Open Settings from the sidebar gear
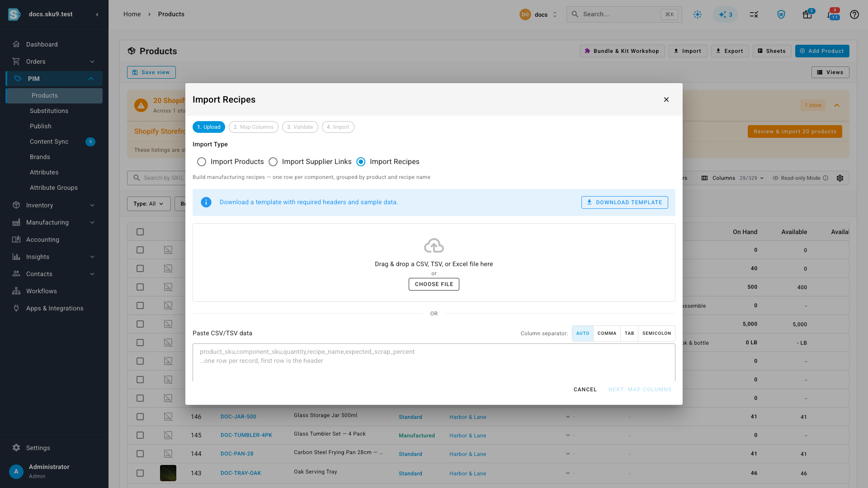Screen dimensions: 868x488 tap(16, 448)
